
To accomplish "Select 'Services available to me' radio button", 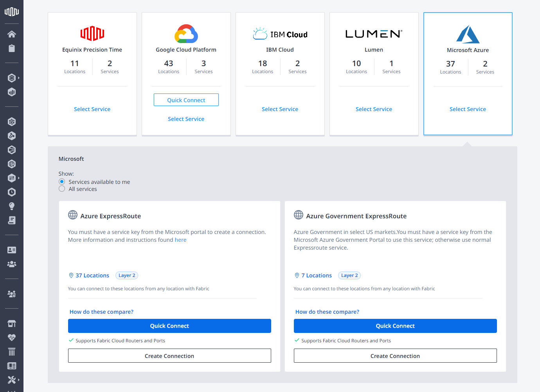I will click(62, 182).
